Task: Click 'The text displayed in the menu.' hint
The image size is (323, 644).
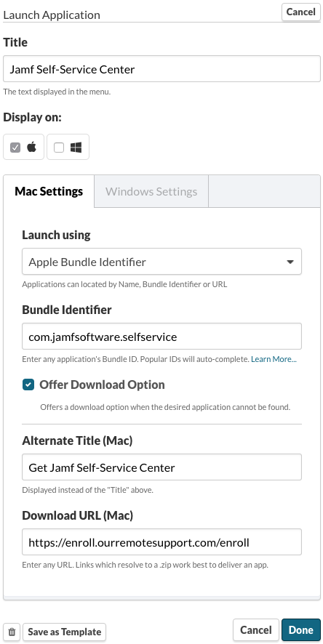Action: (57, 92)
